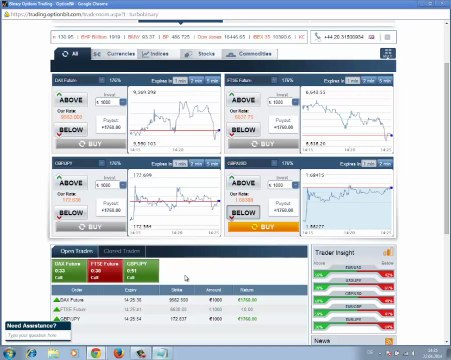Screen dimensions: 451x360
Task: Click the BUY button under FTSE Future
Action: tap(263, 144)
